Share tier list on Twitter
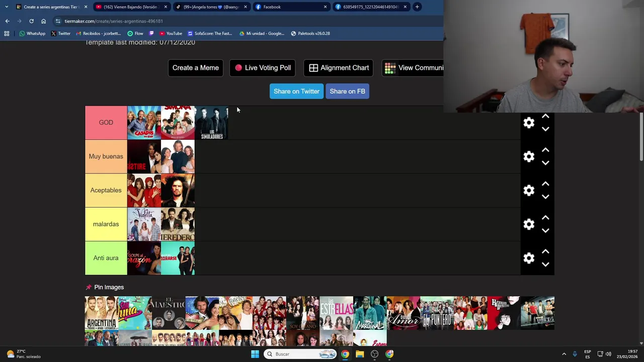Image resolution: width=644 pixels, height=362 pixels. pyautogui.click(x=296, y=91)
